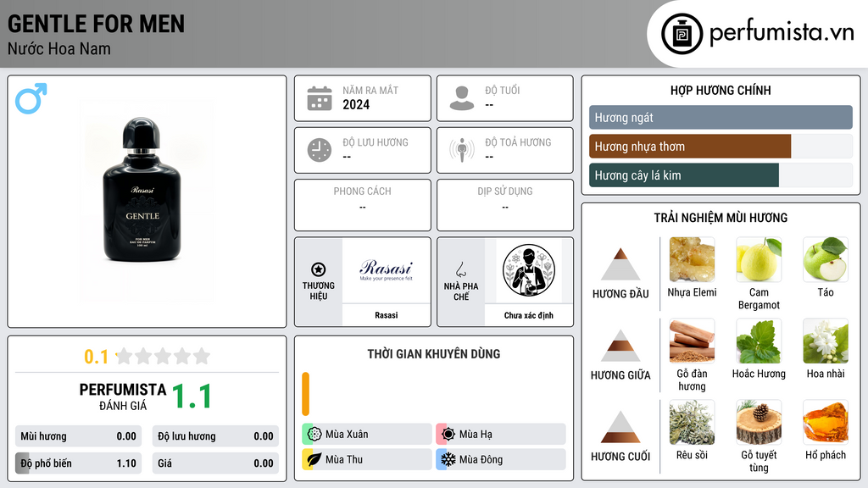
Task: Click the blue male gender symbol icon
Action: (31, 98)
